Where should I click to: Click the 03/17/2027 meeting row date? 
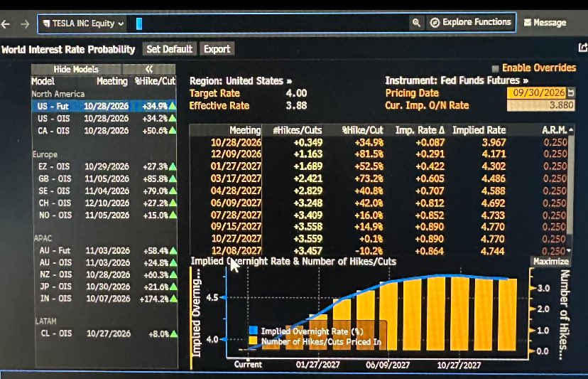236,178
